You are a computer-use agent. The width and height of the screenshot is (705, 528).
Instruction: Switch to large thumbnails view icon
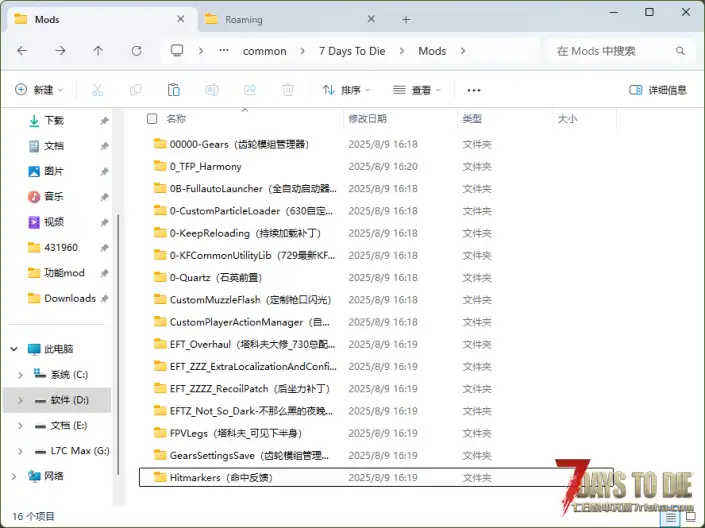click(x=690, y=517)
